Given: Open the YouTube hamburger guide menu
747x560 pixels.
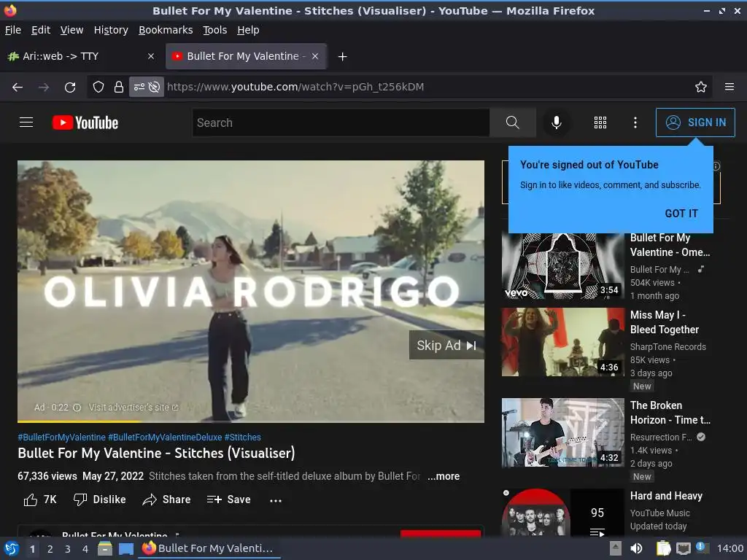Looking at the screenshot, I should tap(26, 122).
